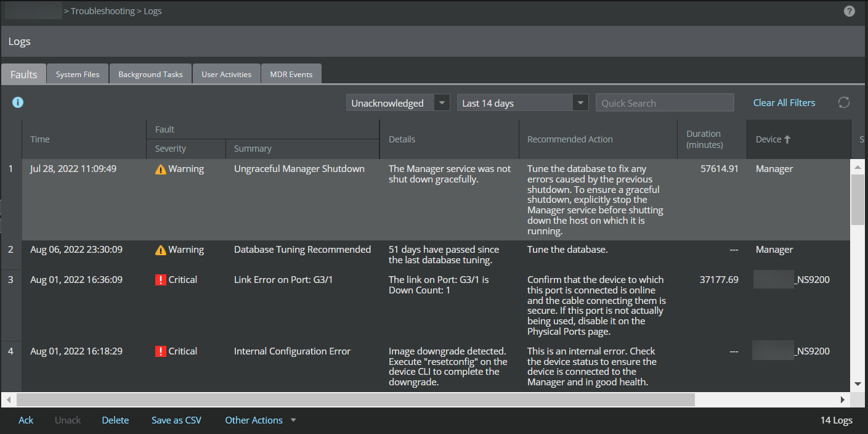Click the horizontal scrollbar thumb
868x434 pixels.
click(x=355, y=399)
